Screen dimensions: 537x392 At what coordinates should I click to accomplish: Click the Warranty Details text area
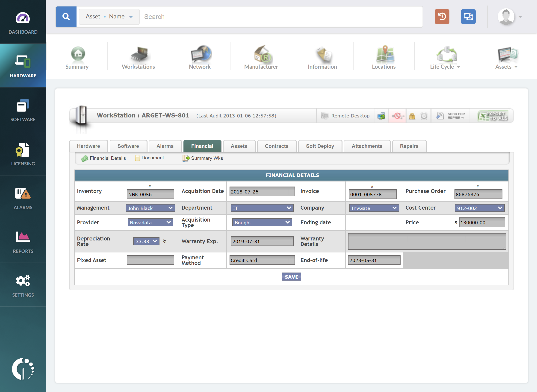(427, 241)
